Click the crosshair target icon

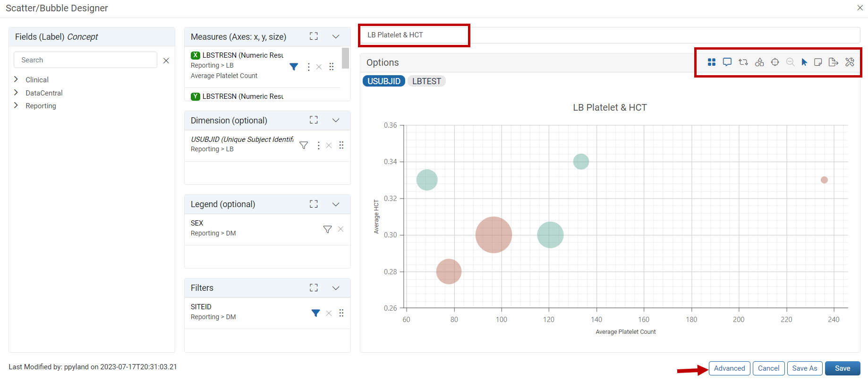(775, 62)
